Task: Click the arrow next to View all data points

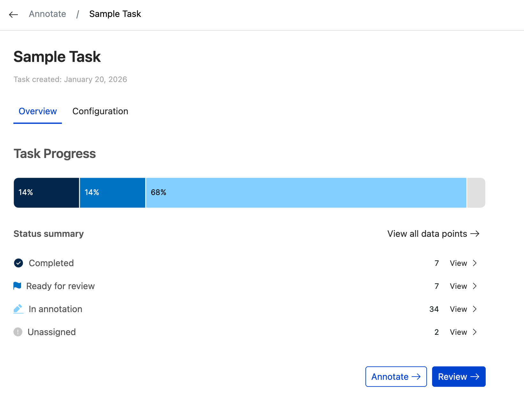Action: pos(476,234)
